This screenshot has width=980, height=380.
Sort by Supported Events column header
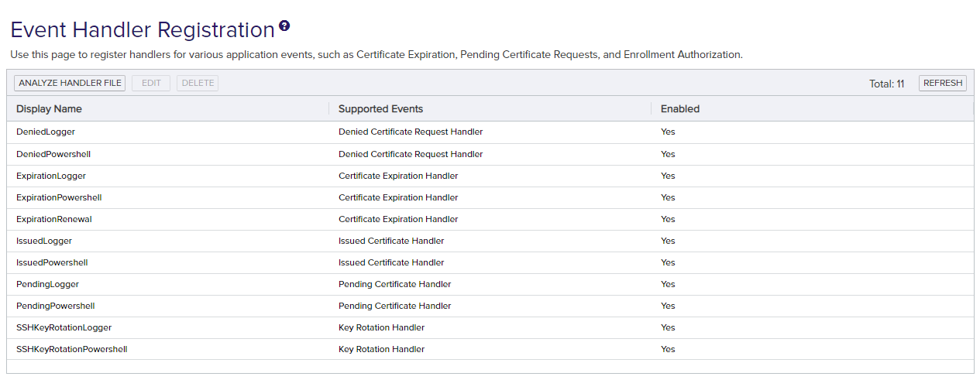(380, 109)
